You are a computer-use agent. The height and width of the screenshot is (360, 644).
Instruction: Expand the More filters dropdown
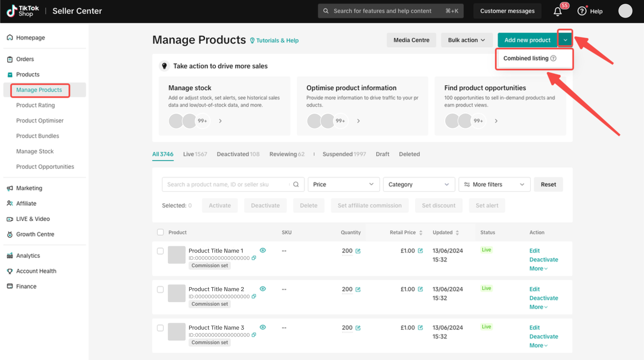494,185
